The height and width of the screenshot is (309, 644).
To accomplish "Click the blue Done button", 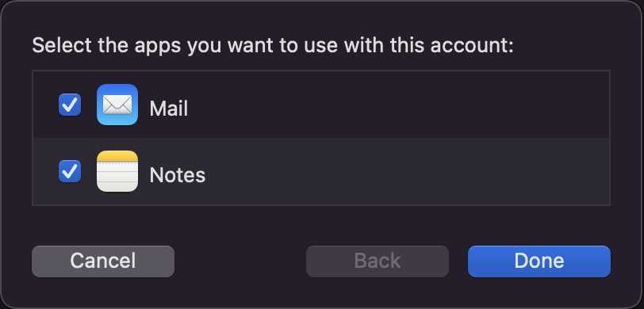I will [x=539, y=261].
